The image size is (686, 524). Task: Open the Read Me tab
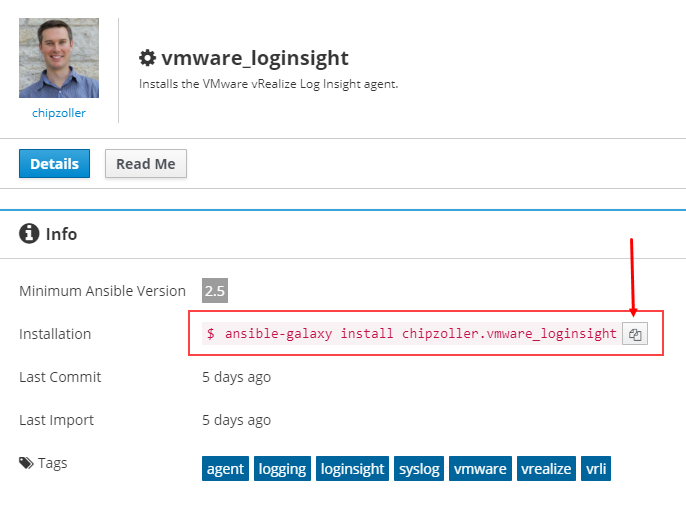146,164
